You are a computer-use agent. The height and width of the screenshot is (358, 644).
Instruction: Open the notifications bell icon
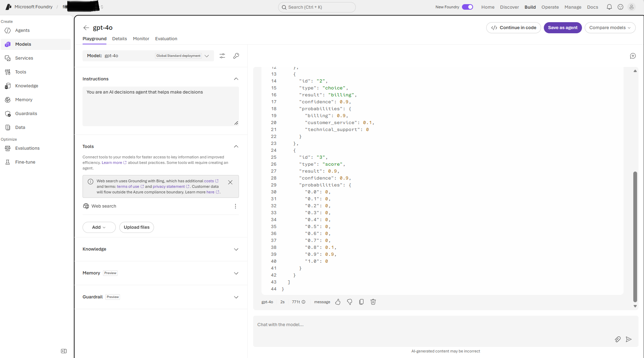(x=609, y=7)
